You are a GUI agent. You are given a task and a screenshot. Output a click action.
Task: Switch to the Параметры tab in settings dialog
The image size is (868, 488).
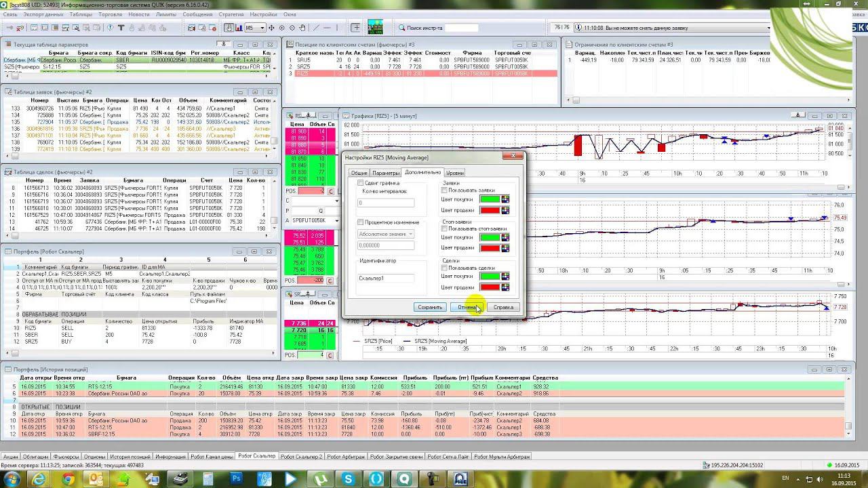386,173
